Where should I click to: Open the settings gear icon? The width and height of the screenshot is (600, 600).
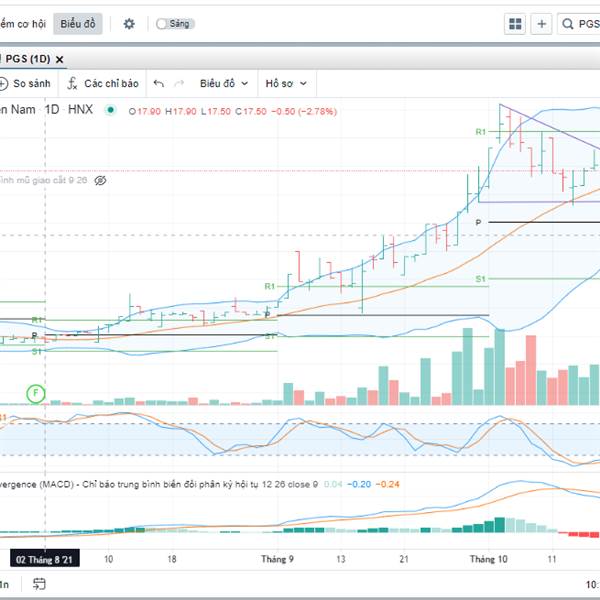pos(129,24)
